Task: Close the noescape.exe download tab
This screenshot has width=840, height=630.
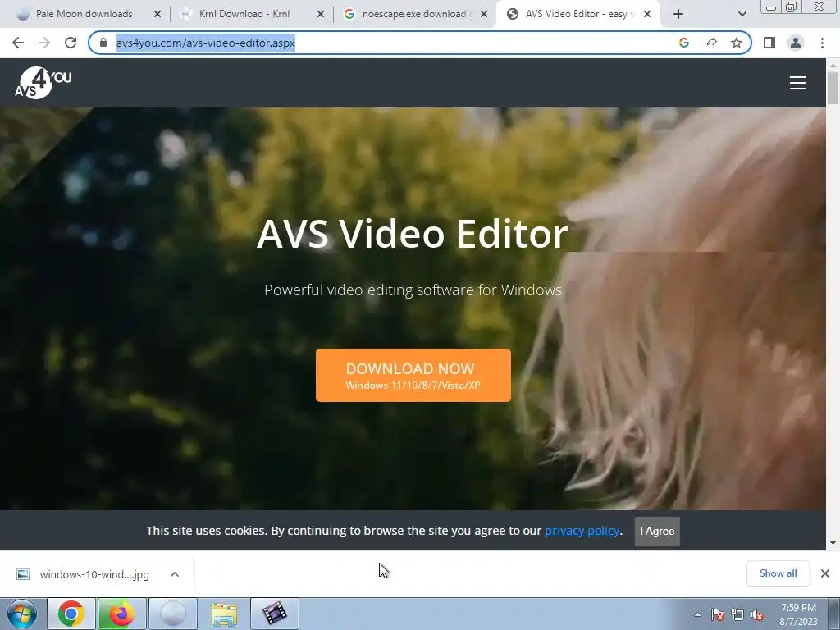Action: click(x=484, y=15)
